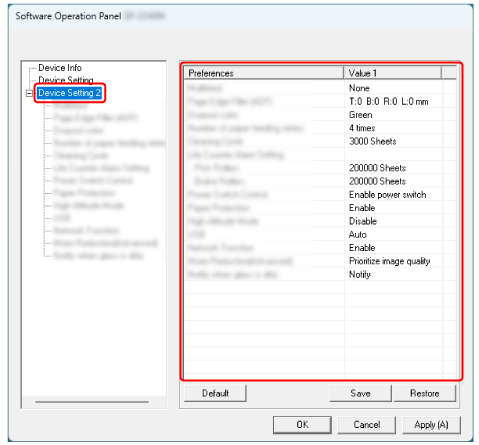Choose the row with 3000 Sheets value
479x445 pixels.
(x=320, y=141)
